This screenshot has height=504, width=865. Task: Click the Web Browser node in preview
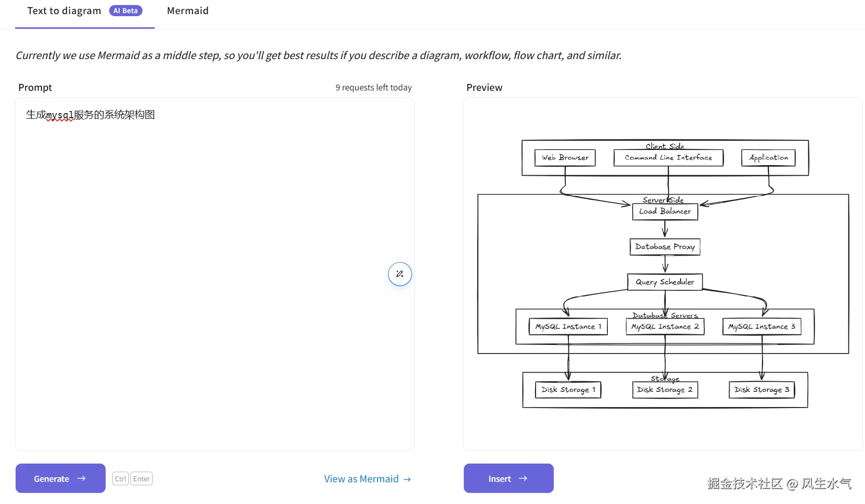point(565,158)
